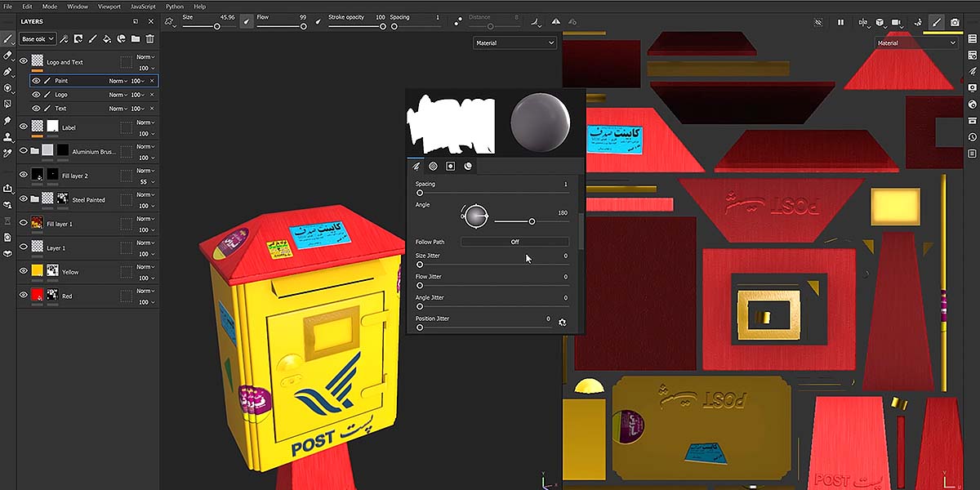This screenshot has width=980, height=490.
Task: Adjust the Angle slider in brush properties
Action: (x=531, y=221)
